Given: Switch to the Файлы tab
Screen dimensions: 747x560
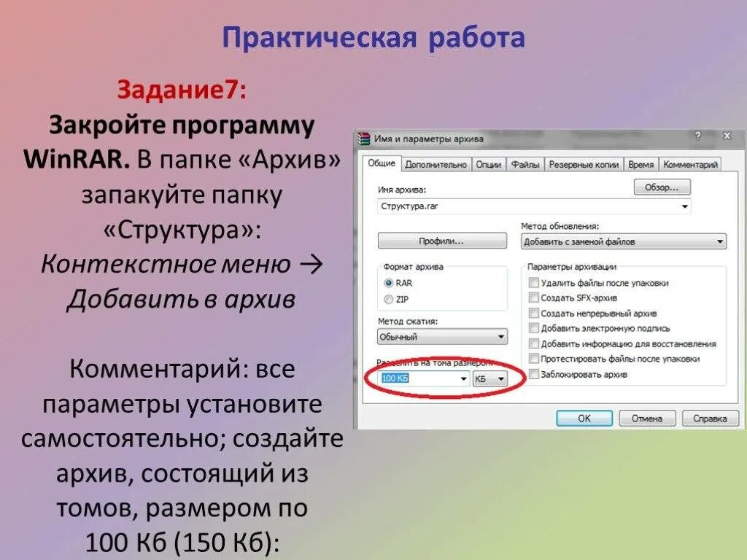Looking at the screenshot, I should [525, 165].
